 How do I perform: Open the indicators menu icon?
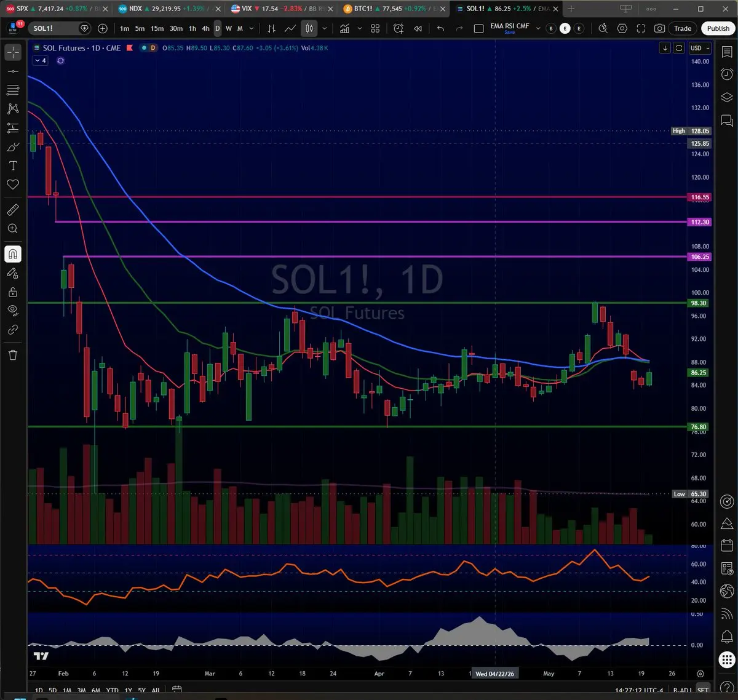pyautogui.click(x=345, y=28)
